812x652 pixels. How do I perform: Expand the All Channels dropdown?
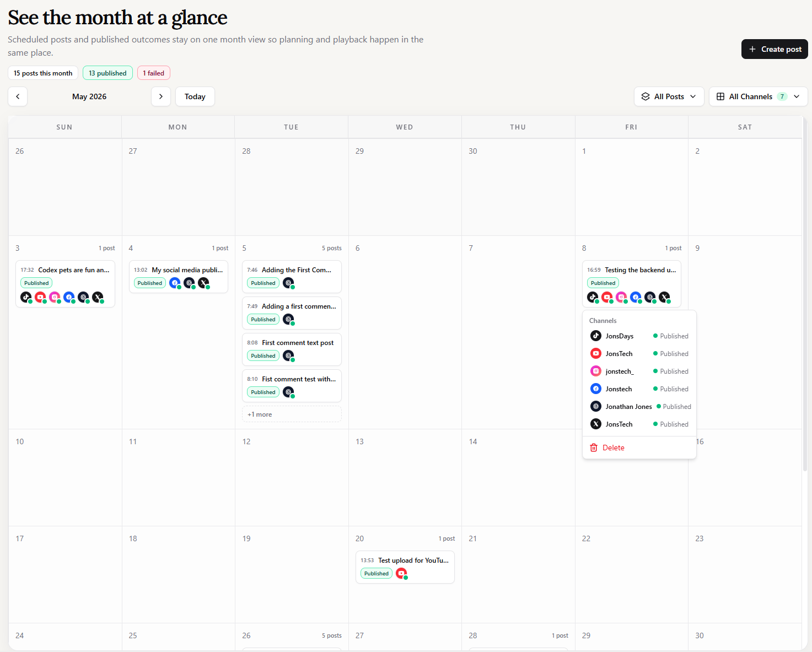coord(758,96)
